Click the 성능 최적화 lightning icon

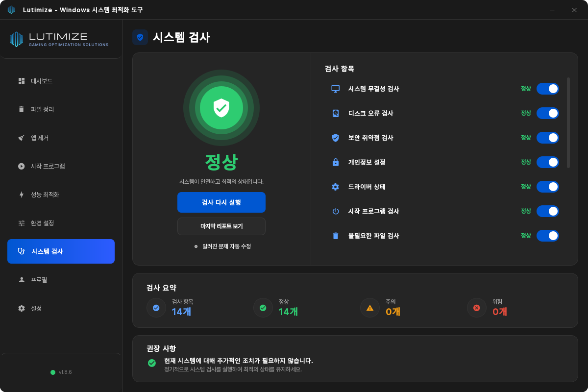(21, 195)
